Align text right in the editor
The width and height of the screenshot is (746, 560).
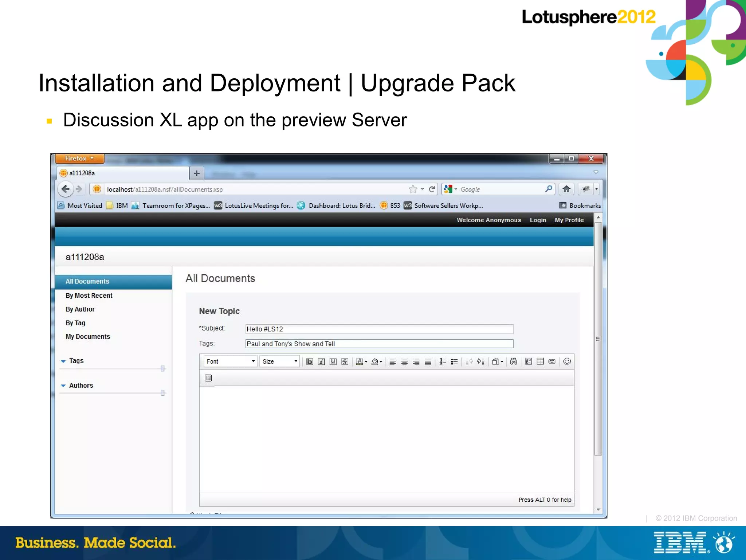[x=416, y=361]
